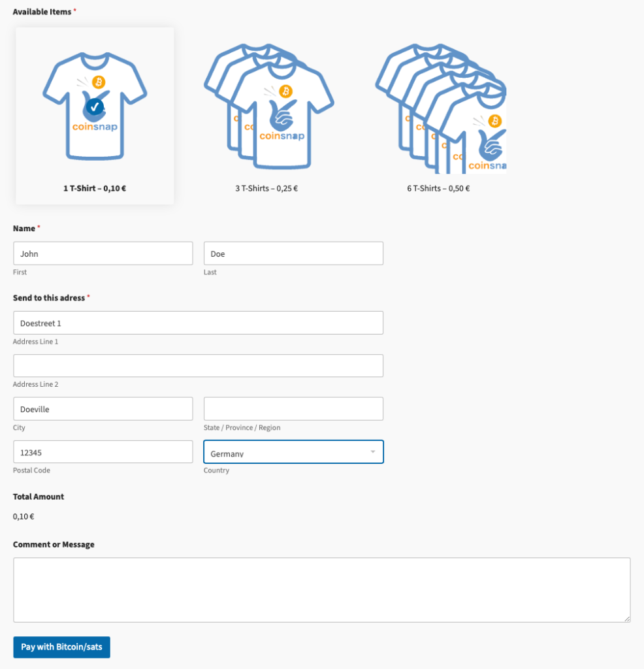Screen dimensions: 644x669
Task: Focus the Last name field containing Doe
Action: coord(293,253)
